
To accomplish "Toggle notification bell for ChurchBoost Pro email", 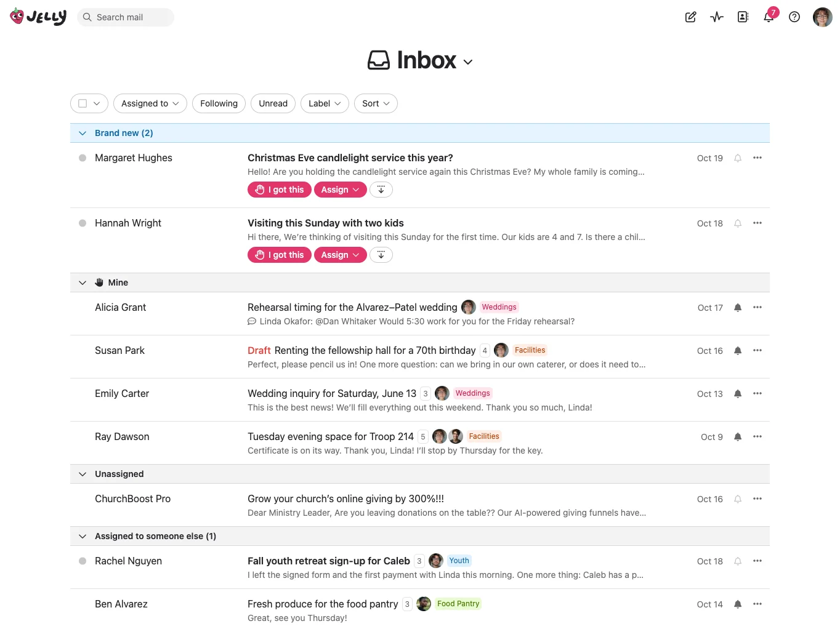I will click(x=738, y=499).
